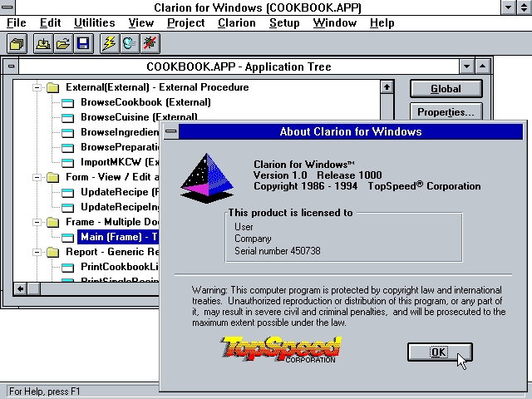
Task: Click the UpdateRecipeIn procedure window icon
Action: [x=67, y=207]
